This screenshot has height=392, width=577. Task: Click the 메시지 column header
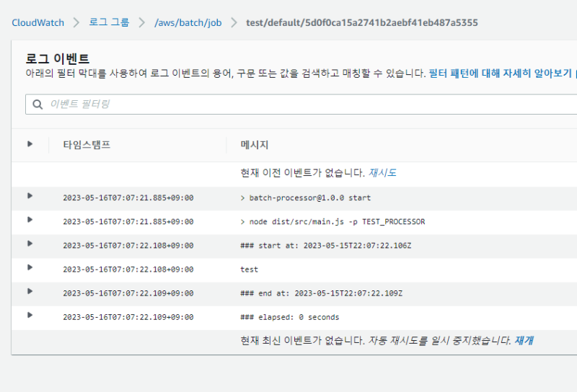[255, 145]
